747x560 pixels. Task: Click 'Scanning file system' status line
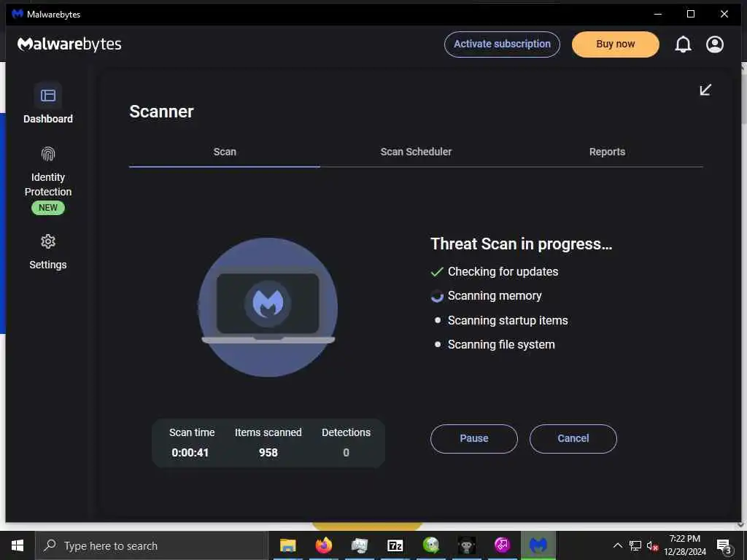[501, 345]
